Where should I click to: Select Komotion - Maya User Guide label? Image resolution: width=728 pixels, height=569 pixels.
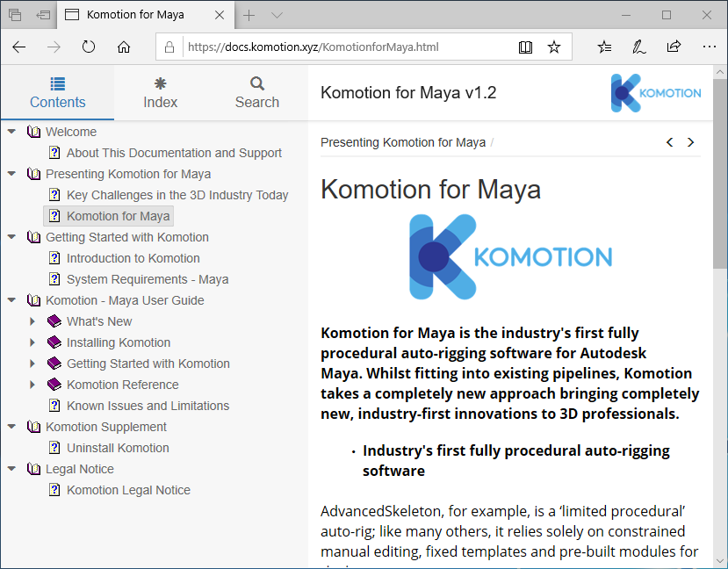tap(125, 300)
